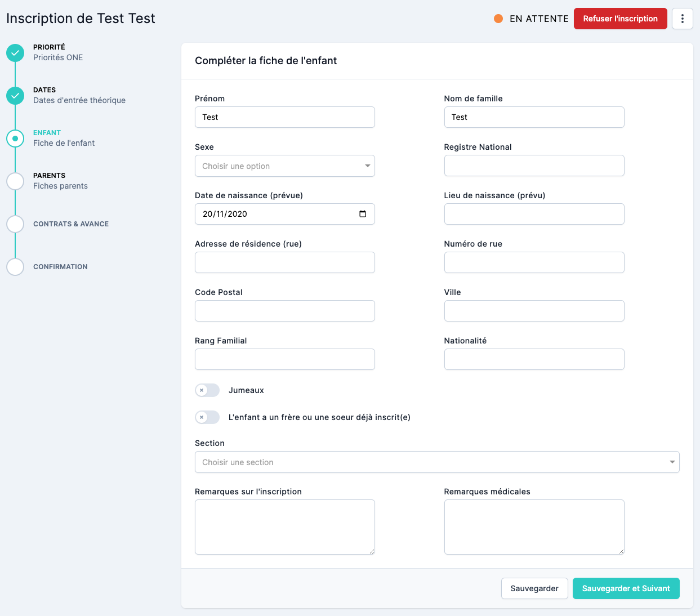Click the Parents step circle
Viewport: 700px width, 616px height.
click(x=15, y=181)
